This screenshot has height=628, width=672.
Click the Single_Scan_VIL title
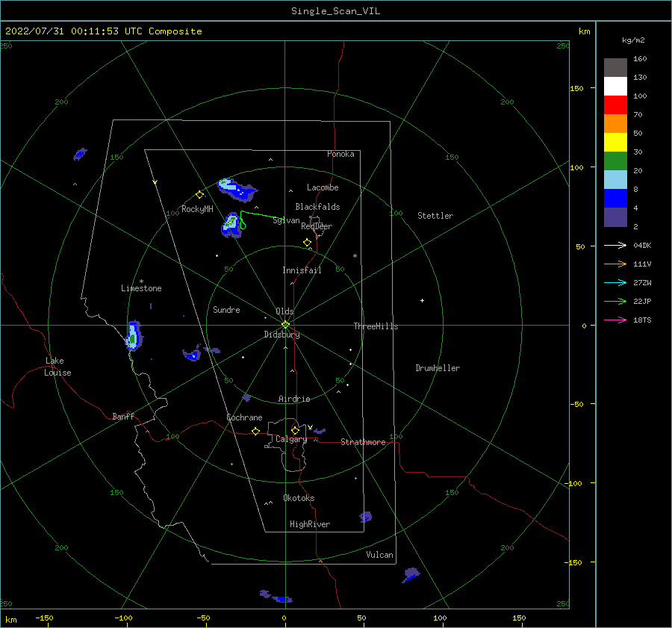coord(335,11)
